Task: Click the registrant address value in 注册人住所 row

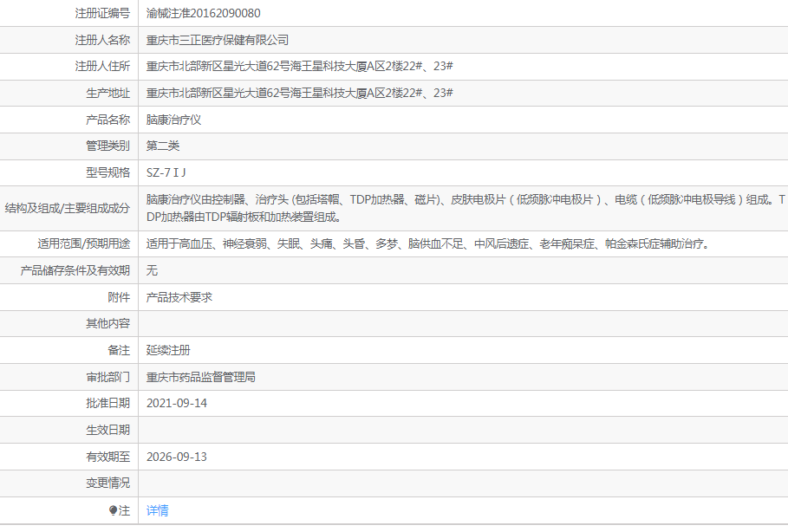Action: coord(300,66)
